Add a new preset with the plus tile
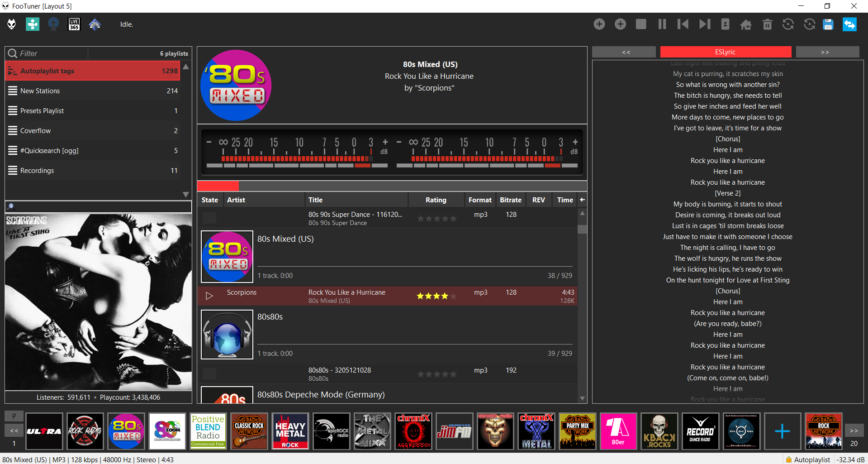 click(783, 431)
